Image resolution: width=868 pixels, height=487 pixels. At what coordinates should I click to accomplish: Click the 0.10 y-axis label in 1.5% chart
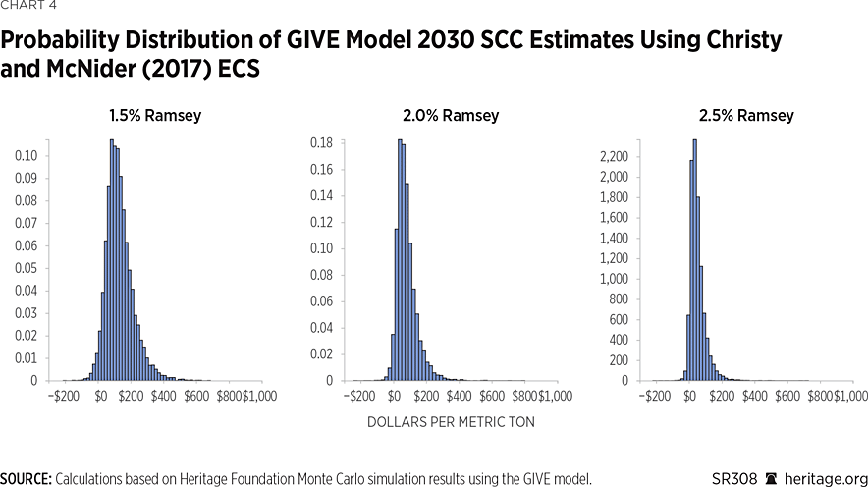pos(27,155)
